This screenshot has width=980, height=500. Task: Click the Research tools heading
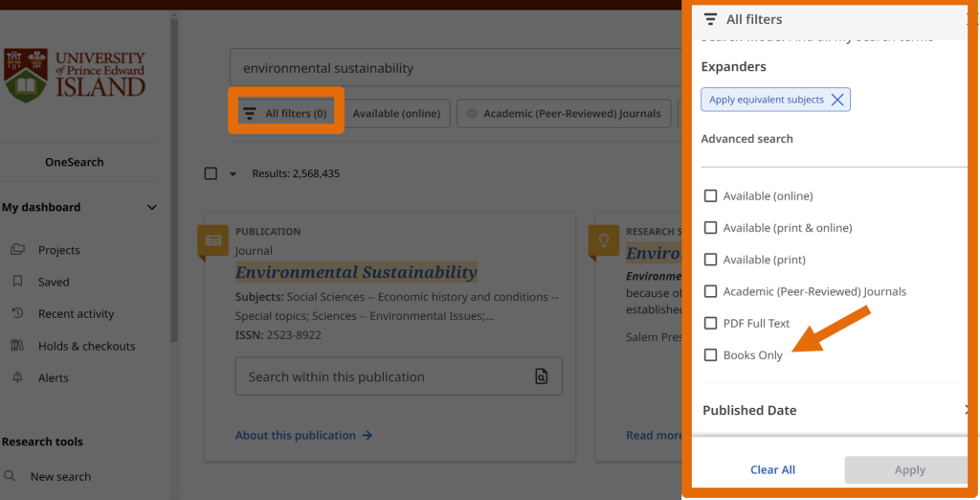42,442
